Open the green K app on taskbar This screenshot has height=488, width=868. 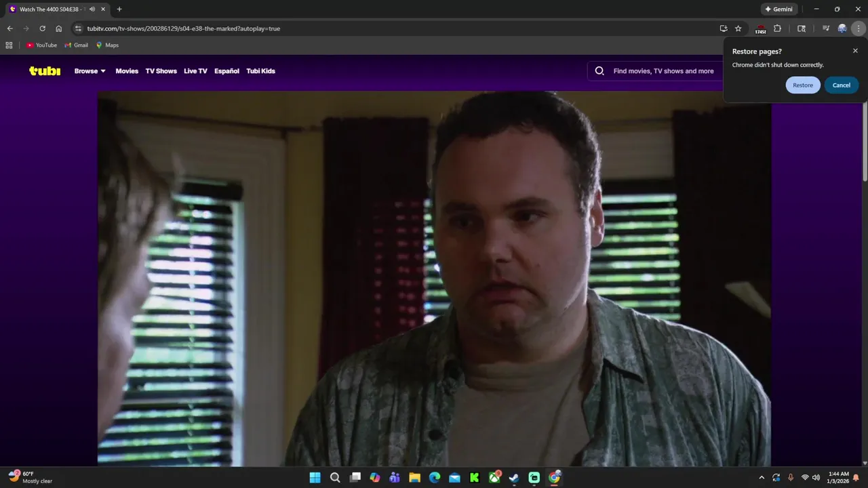pos(475,478)
